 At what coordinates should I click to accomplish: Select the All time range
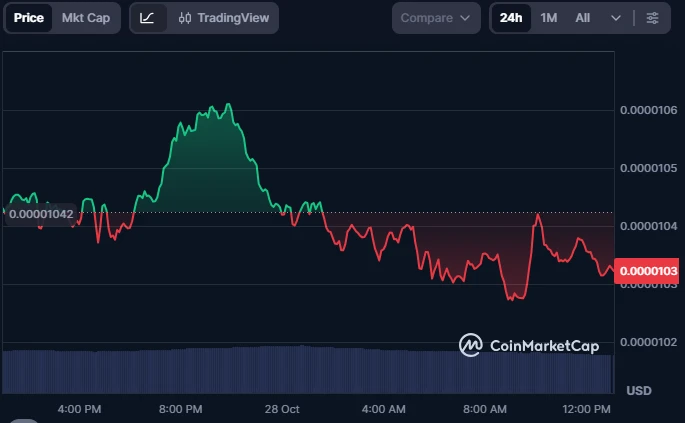(x=583, y=18)
